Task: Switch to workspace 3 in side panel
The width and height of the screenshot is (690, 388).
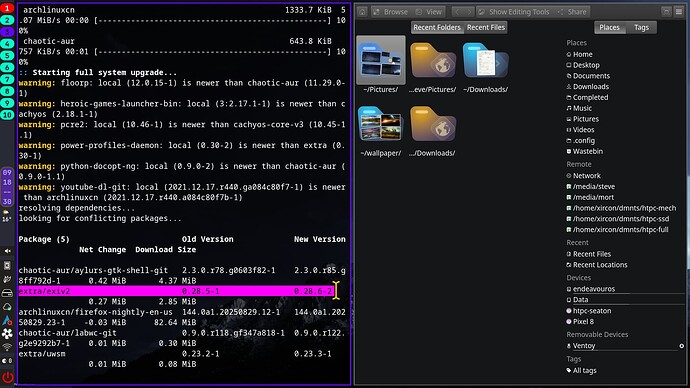Action: [x=7, y=32]
